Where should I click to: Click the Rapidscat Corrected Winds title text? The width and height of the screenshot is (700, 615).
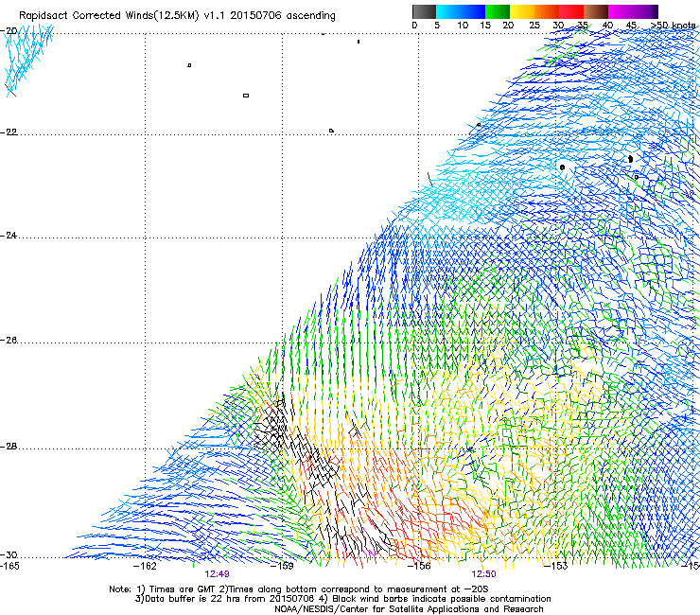(177, 16)
